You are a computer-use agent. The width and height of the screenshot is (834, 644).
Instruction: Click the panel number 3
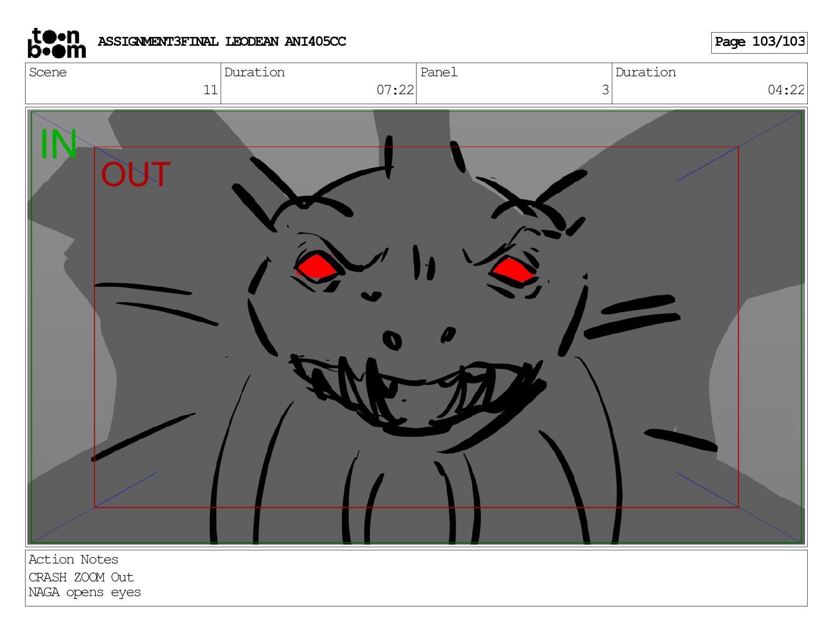click(605, 90)
